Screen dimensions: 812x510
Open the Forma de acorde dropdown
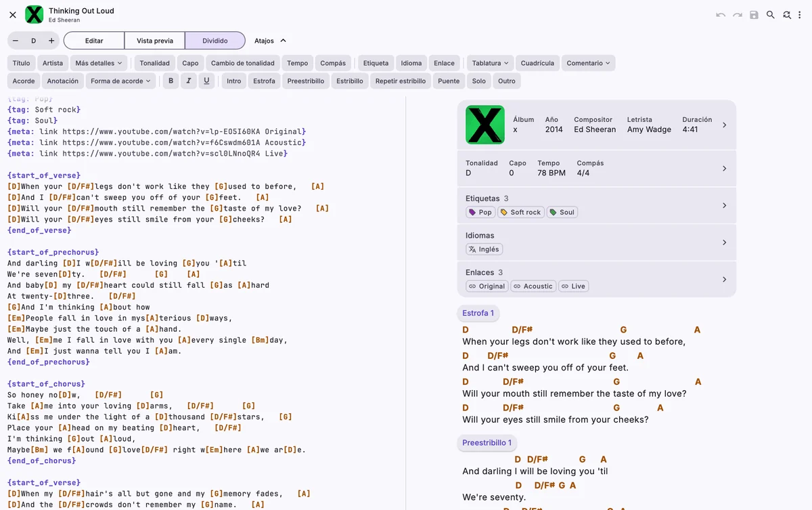(x=121, y=81)
